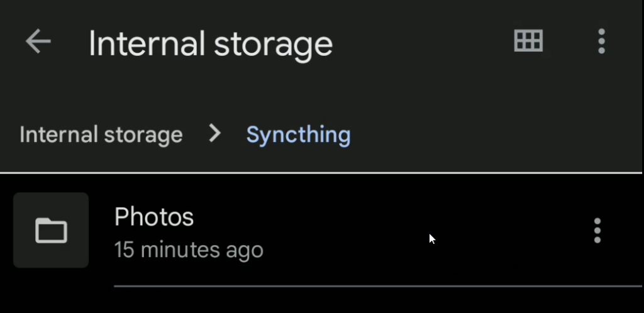Expand the app bar's more options dropdown
The height and width of the screenshot is (313, 644).
pos(601,41)
